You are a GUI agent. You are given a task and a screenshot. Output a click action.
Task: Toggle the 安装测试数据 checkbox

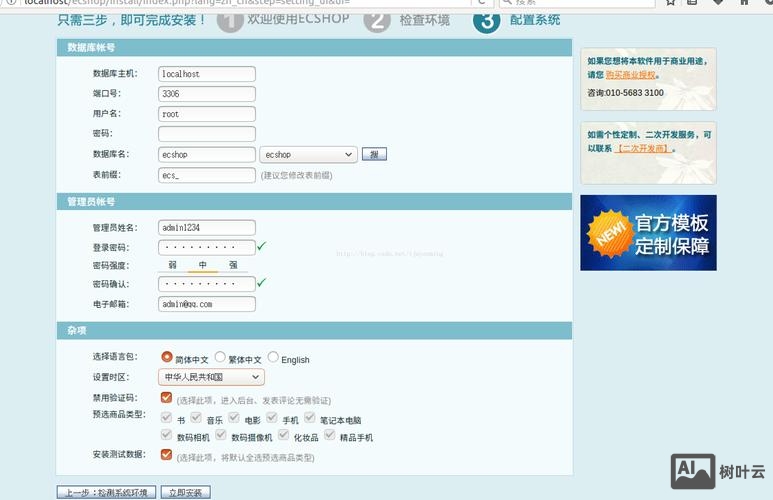pyautogui.click(x=166, y=454)
